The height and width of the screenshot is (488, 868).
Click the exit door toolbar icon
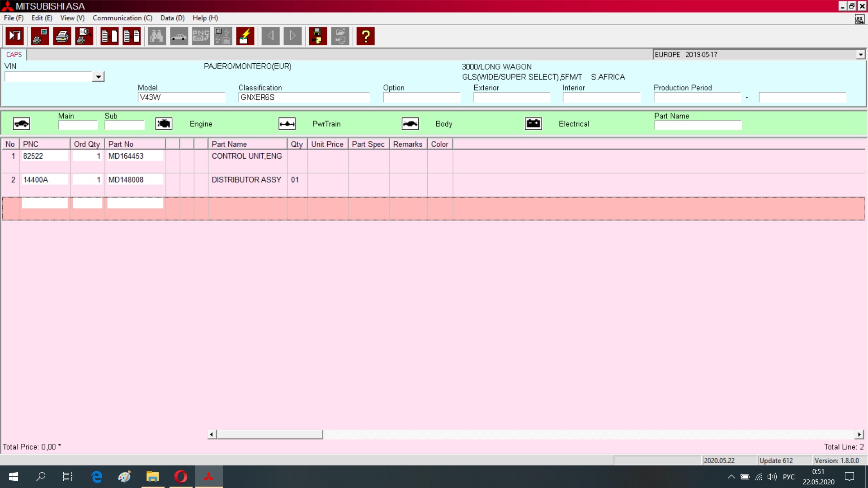pos(15,36)
